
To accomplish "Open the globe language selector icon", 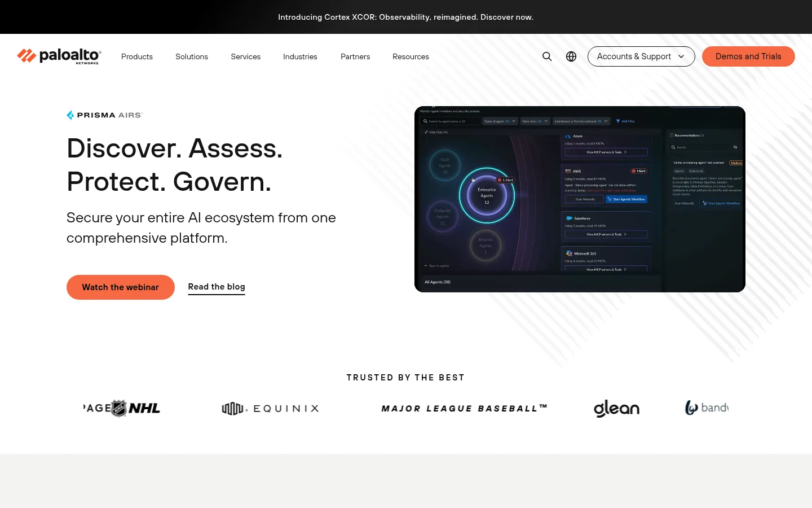I will [x=571, y=56].
